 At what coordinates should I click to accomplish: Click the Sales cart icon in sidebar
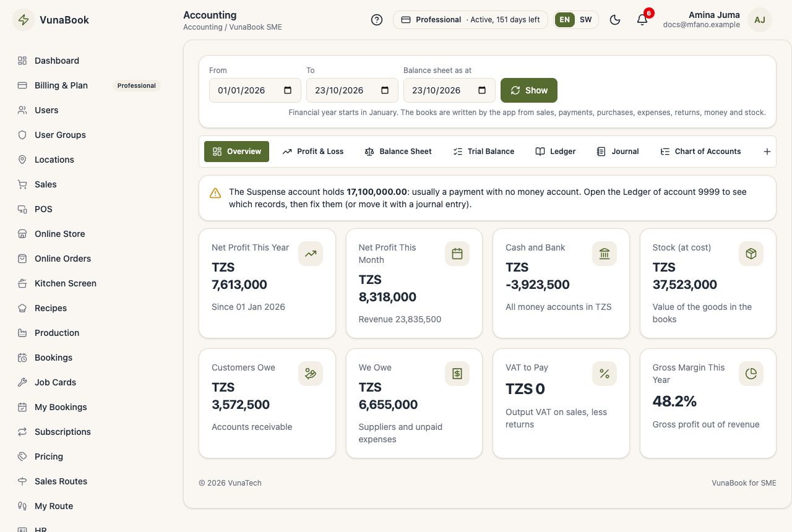point(22,184)
